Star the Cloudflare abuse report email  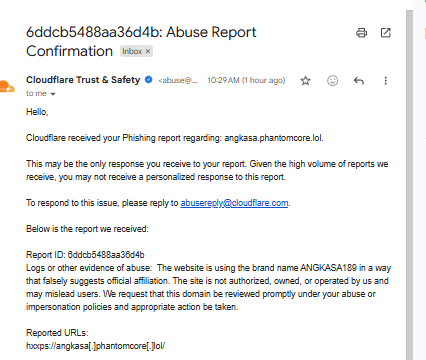305,81
